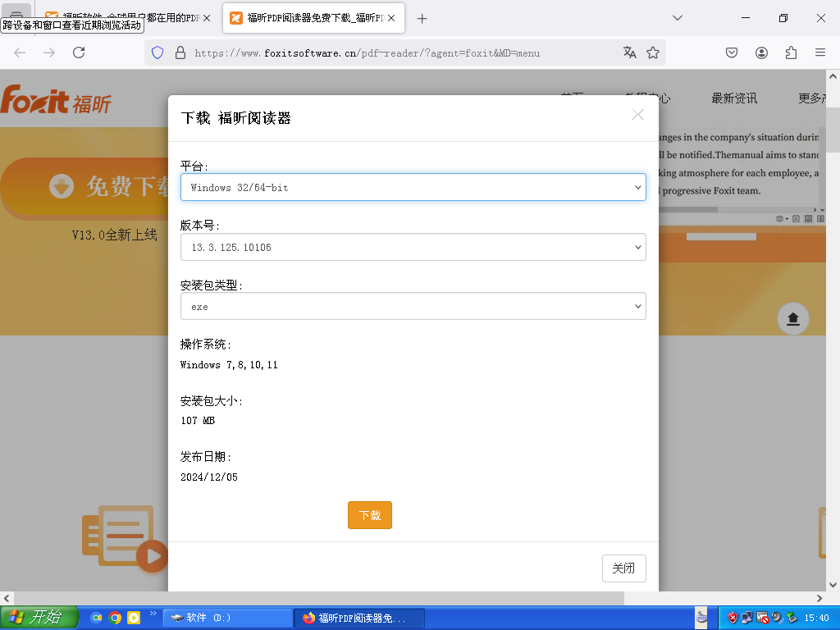
Task: Click the tracking protection shield icon
Action: coord(157,52)
